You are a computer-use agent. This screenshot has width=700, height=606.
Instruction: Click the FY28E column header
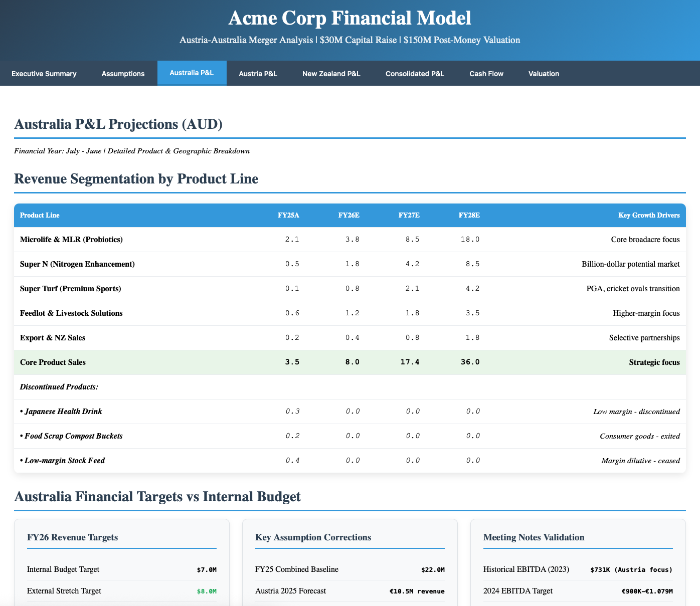(469, 216)
